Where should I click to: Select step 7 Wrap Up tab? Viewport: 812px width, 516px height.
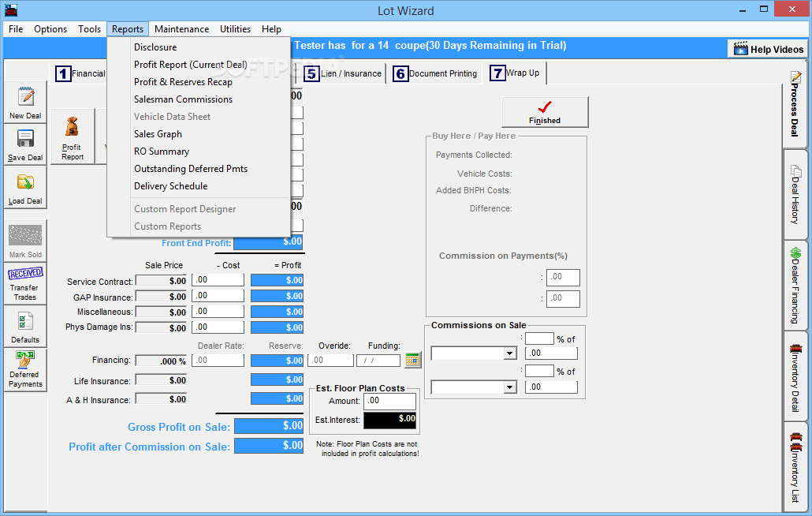coord(516,73)
